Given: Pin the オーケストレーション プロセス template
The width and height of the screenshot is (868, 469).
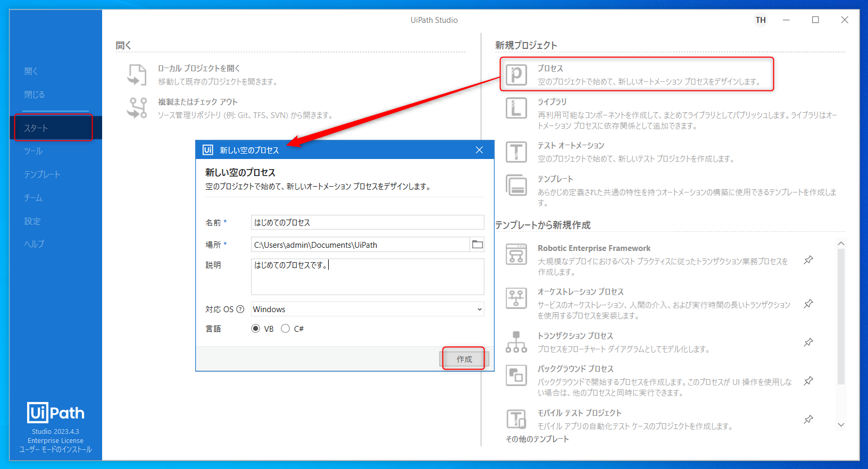Looking at the screenshot, I should 808,304.
